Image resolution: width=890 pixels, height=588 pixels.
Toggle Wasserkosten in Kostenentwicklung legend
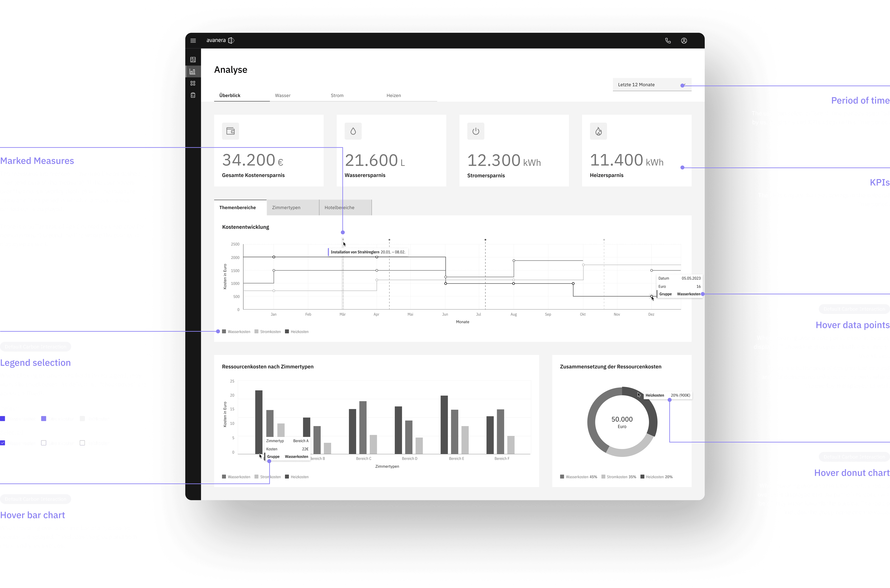point(236,332)
